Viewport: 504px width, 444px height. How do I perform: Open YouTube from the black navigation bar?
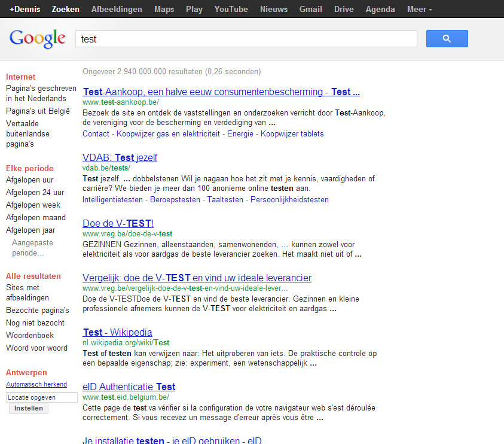tap(230, 9)
